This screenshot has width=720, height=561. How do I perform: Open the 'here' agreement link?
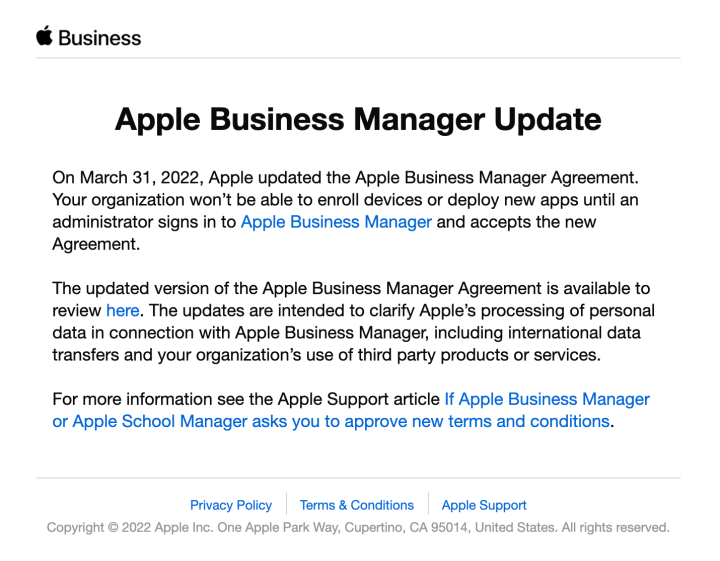coord(123,310)
